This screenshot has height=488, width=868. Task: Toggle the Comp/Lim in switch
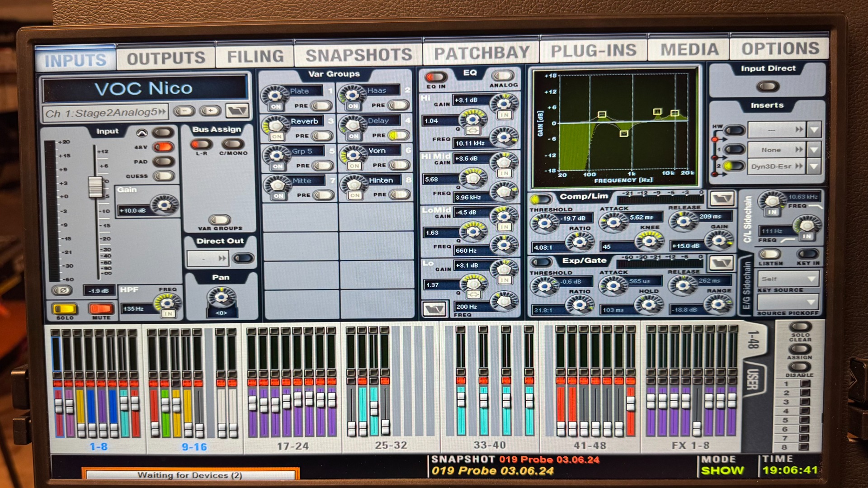pyautogui.click(x=541, y=199)
